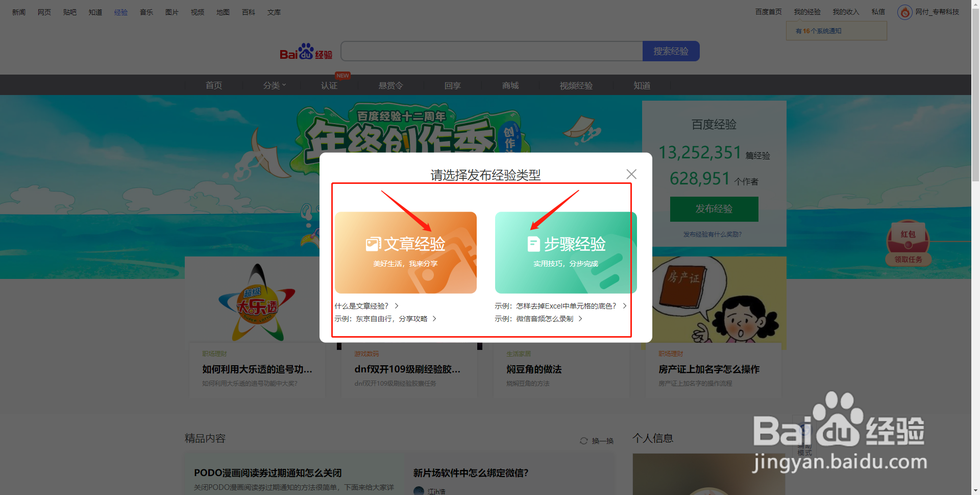The width and height of the screenshot is (980, 495).
Task: Click 网页 in the top bar
Action: pyautogui.click(x=44, y=12)
